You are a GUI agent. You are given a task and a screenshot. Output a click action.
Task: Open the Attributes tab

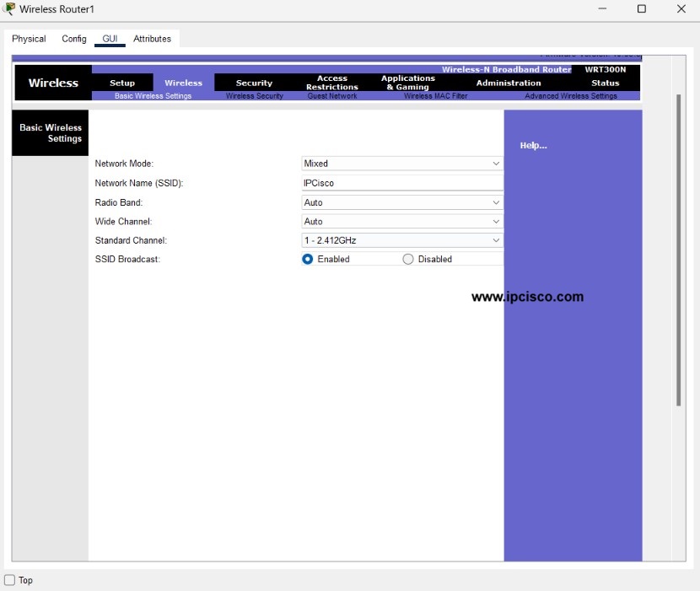[152, 39]
